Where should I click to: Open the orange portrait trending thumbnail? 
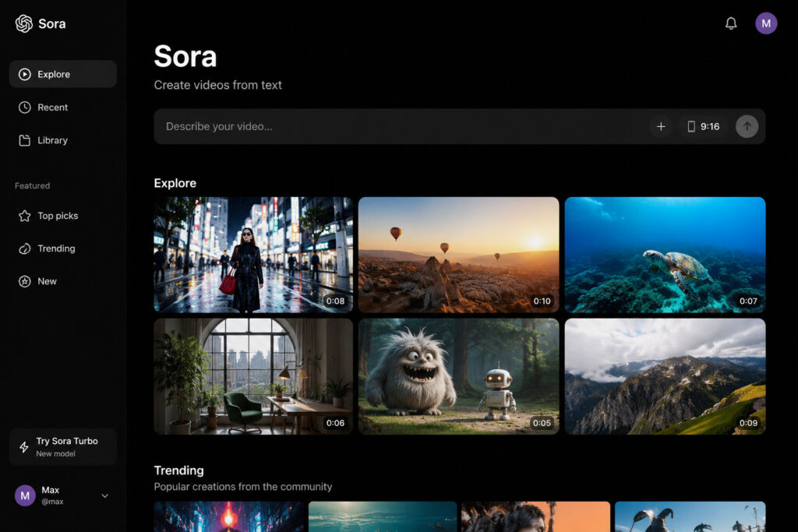click(x=536, y=516)
